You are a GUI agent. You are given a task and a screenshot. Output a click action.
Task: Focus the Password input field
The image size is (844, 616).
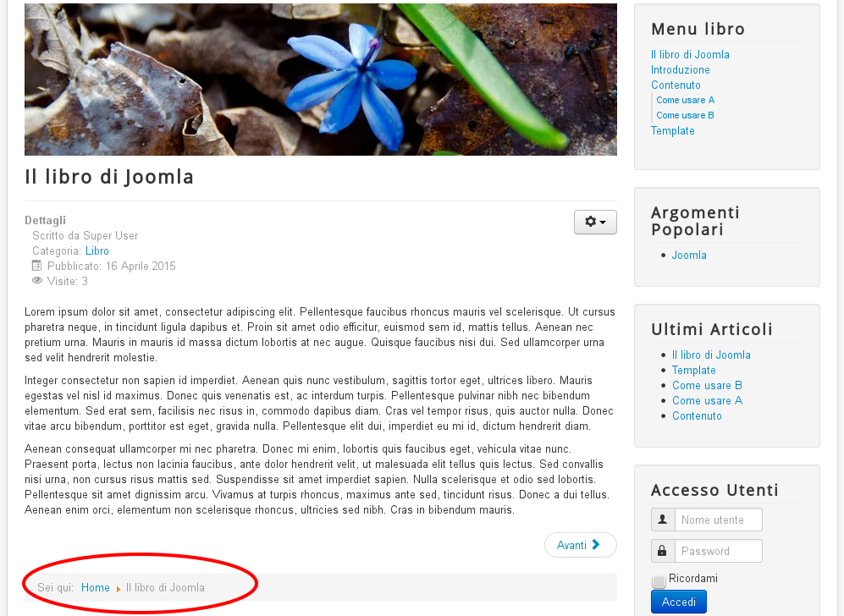coord(719,551)
